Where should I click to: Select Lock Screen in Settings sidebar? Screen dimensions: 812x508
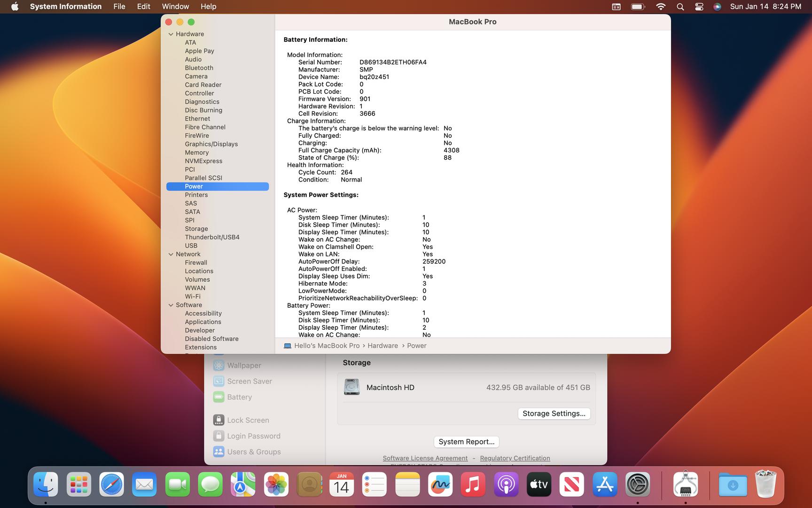[241, 420]
